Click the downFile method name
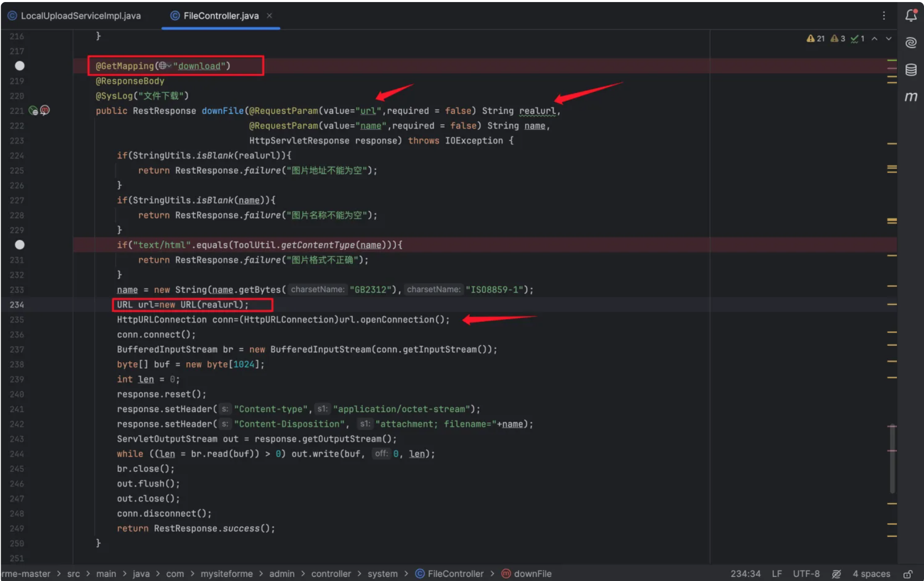Viewport: 924px width, 581px height. pyautogui.click(x=222, y=111)
